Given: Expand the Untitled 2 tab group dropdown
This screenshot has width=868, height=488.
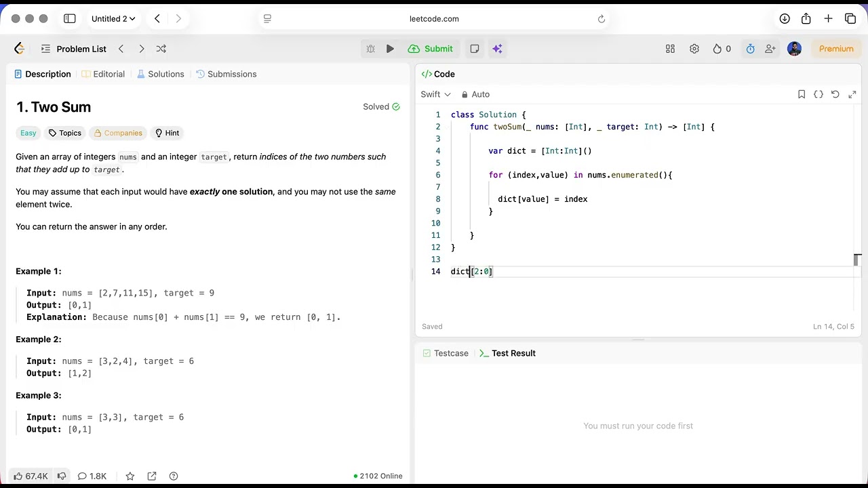Looking at the screenshot, I should point(113,19).
